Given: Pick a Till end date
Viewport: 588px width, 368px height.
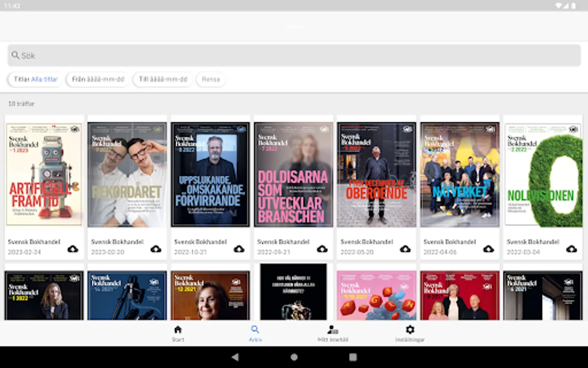Looking at the screenshot, I should (x=163, y=79).
